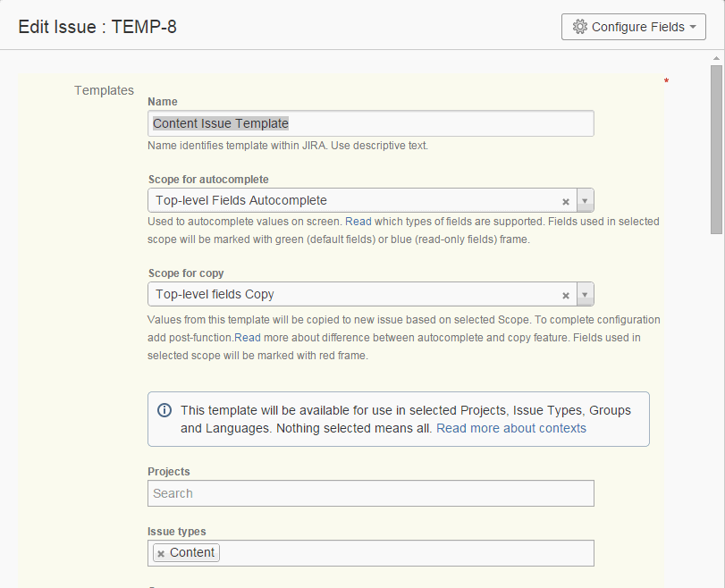Open the Read more about contexts link
Image resolution: width=725 pixels, height=588 pixels.
[x=511, y=428]
